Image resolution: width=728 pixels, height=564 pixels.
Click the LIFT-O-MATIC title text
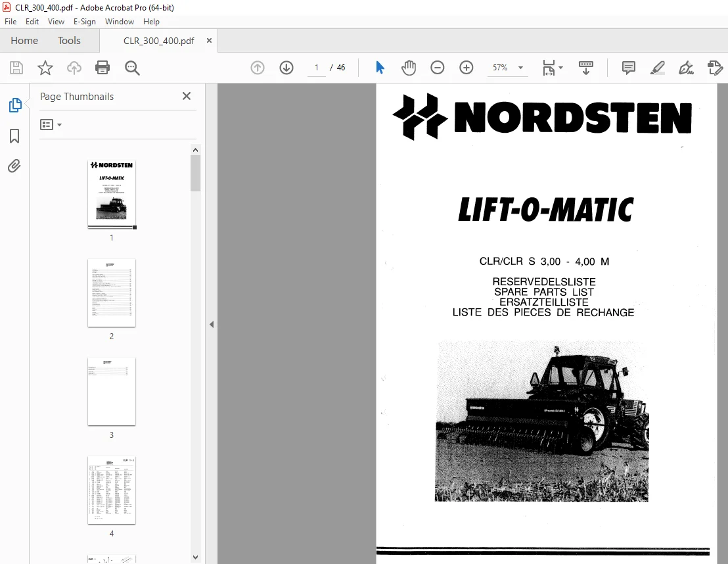click(x=546, y=210)
